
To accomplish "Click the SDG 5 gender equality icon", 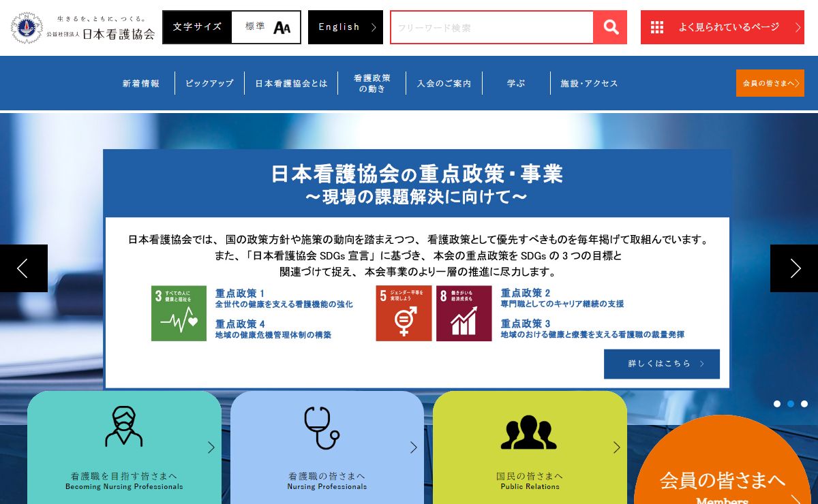I will [x=404, y=313].
